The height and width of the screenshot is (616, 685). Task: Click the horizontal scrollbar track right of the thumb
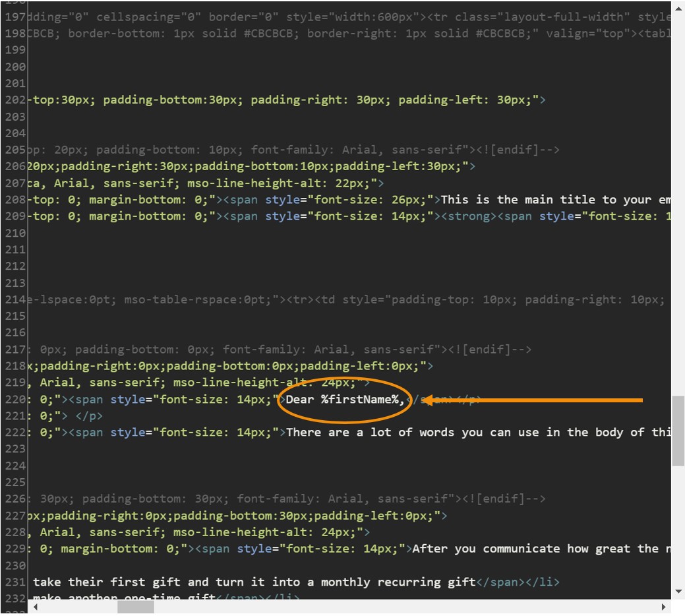coord(405,606)
